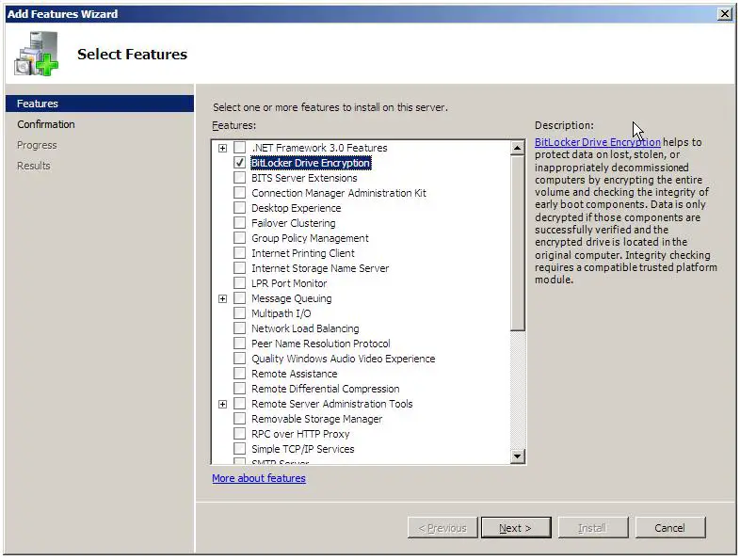Expand Remote Server Administration Tools node
The image size is (740, 560).
pos(223,404)
